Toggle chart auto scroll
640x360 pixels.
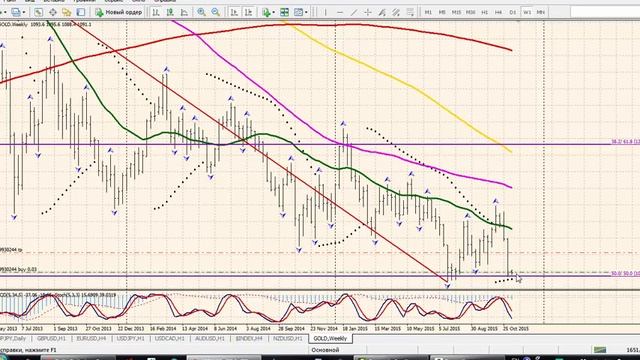pyautogui.click(x=234, y=12)
